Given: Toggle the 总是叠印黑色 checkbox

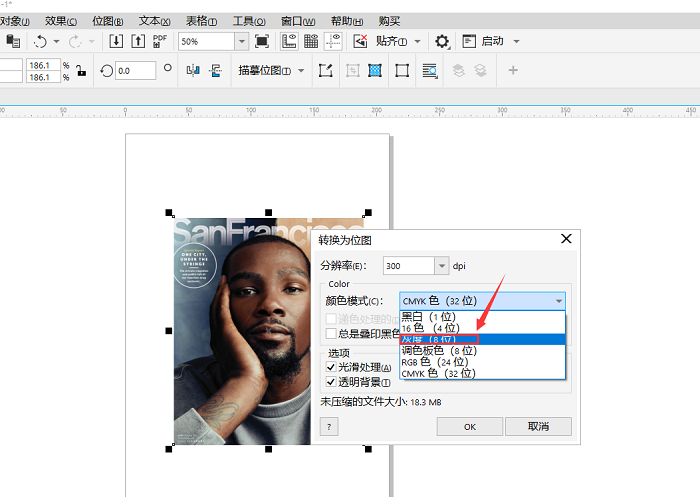Looking at the screenshot, I should coord(331,334).
